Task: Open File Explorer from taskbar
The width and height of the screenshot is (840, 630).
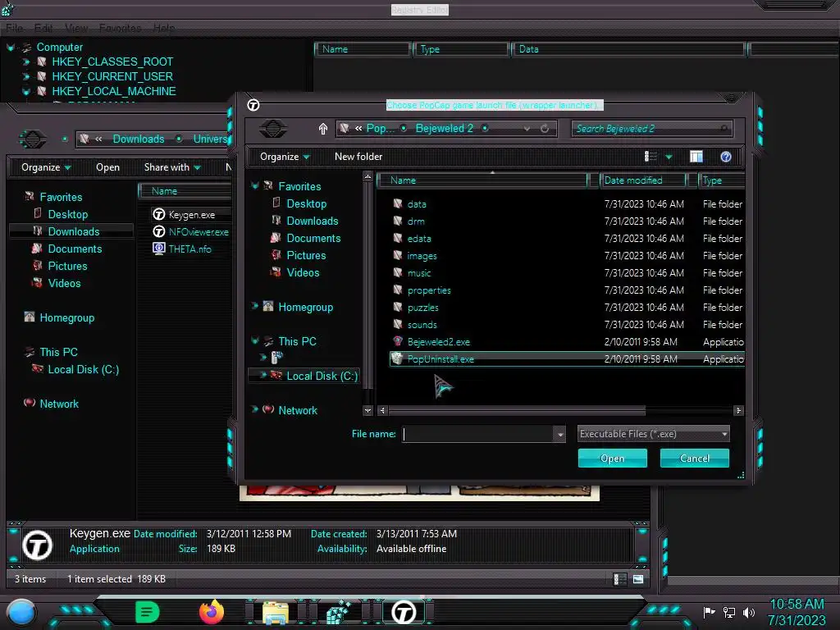Action: point(276,613)
